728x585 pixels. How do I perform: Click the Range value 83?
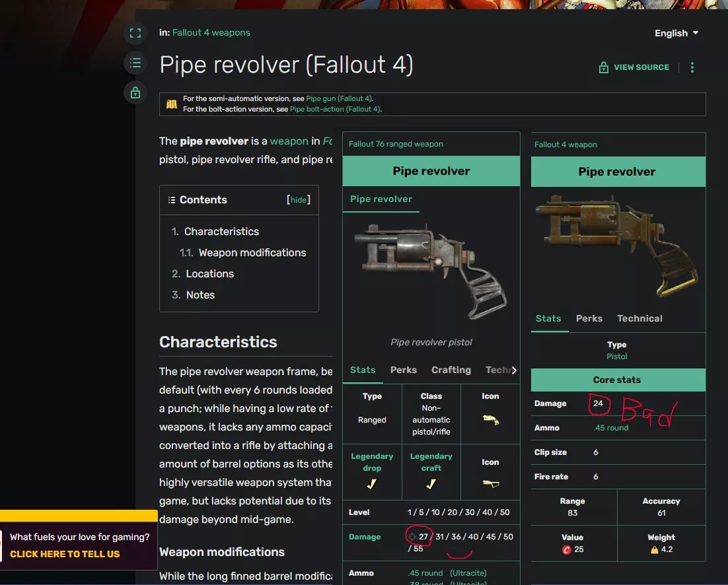(x=573, y=513)
